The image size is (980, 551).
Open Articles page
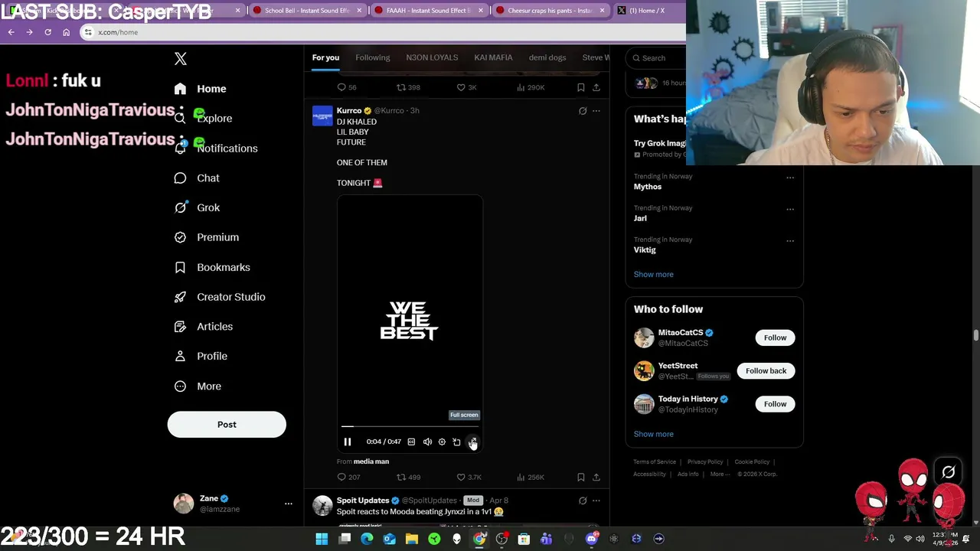(204, 327)
